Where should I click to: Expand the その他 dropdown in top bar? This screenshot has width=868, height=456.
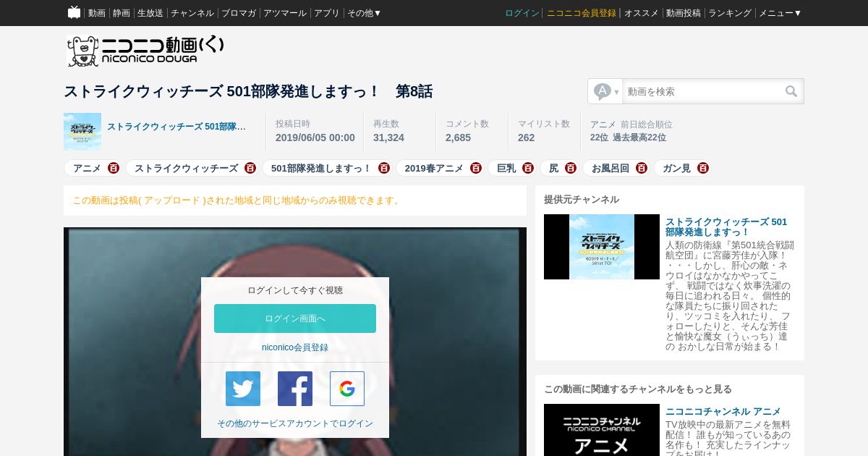click(x=364, y=13)
